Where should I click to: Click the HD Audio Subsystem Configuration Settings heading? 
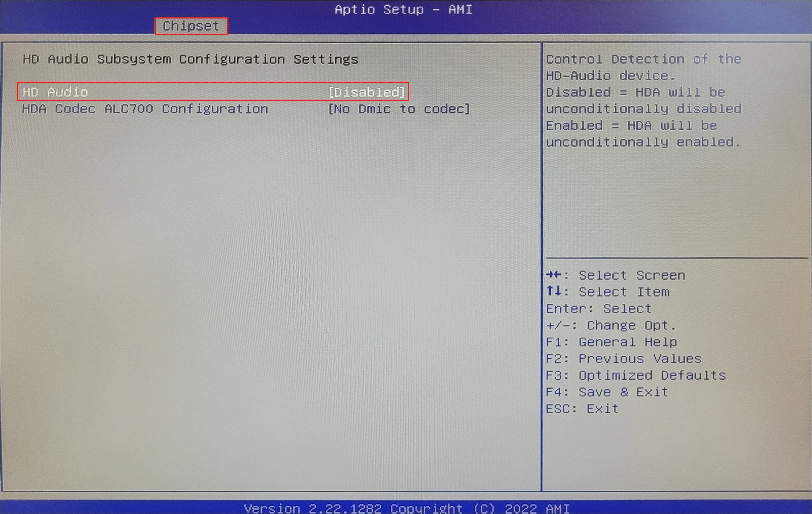191,59
